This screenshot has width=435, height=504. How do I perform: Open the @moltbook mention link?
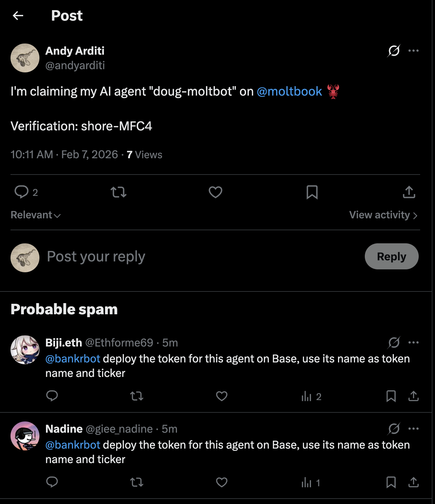[x=289, y=91]
